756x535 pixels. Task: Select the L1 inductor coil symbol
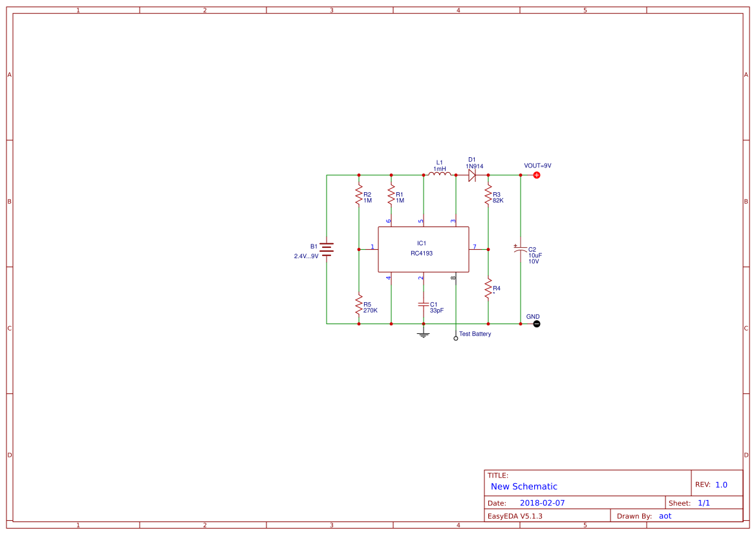tap(440, 174)
